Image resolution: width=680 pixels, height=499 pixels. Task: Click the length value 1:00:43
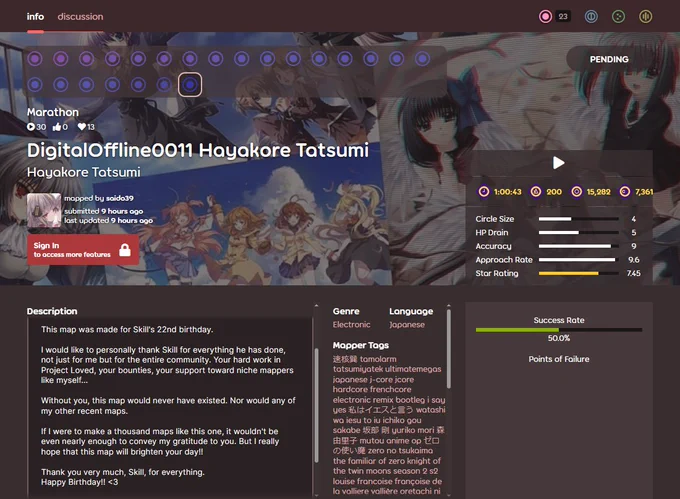click(507, 192)
